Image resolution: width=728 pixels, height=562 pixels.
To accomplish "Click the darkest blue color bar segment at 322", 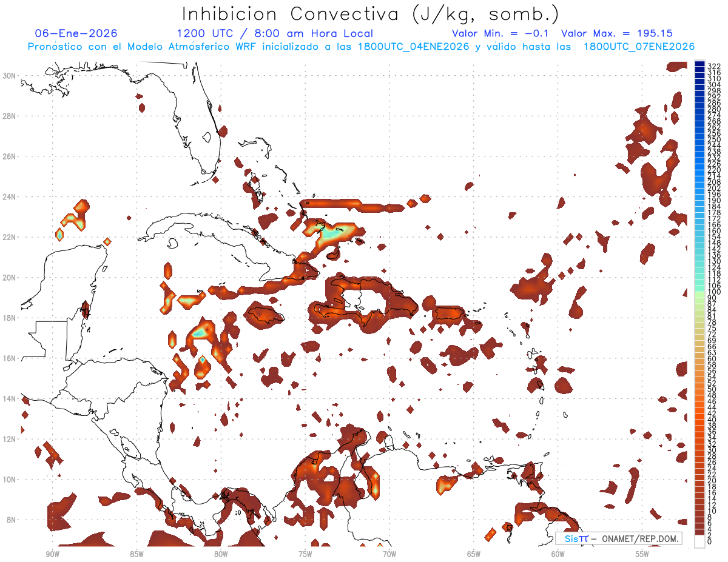I will [699, 64].
